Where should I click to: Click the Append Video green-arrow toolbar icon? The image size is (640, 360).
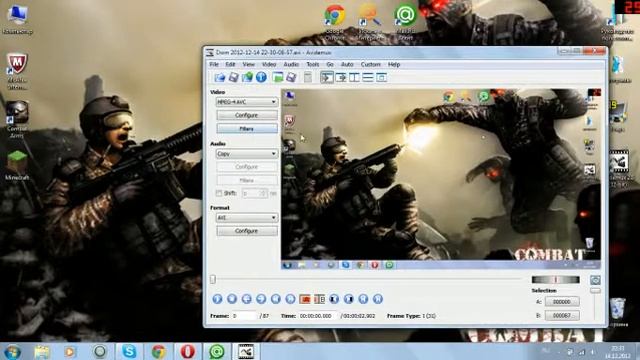[x=247, y=77]
